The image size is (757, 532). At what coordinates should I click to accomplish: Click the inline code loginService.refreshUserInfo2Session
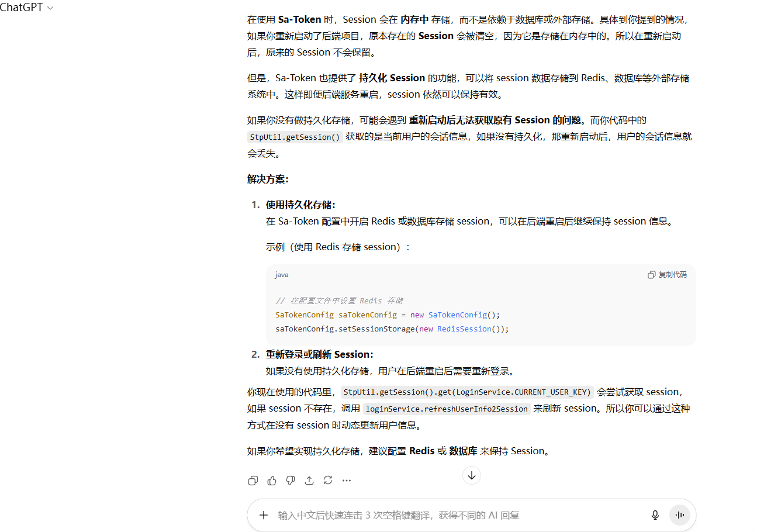coord(447,409)
